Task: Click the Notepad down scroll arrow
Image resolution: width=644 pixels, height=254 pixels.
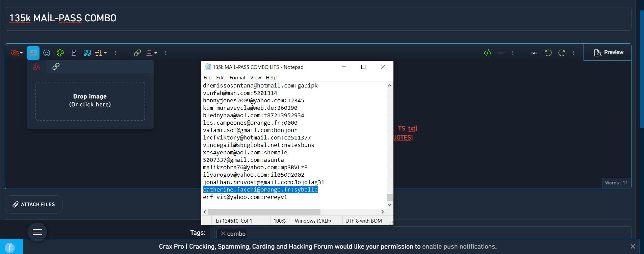Action: coord(390,205)
